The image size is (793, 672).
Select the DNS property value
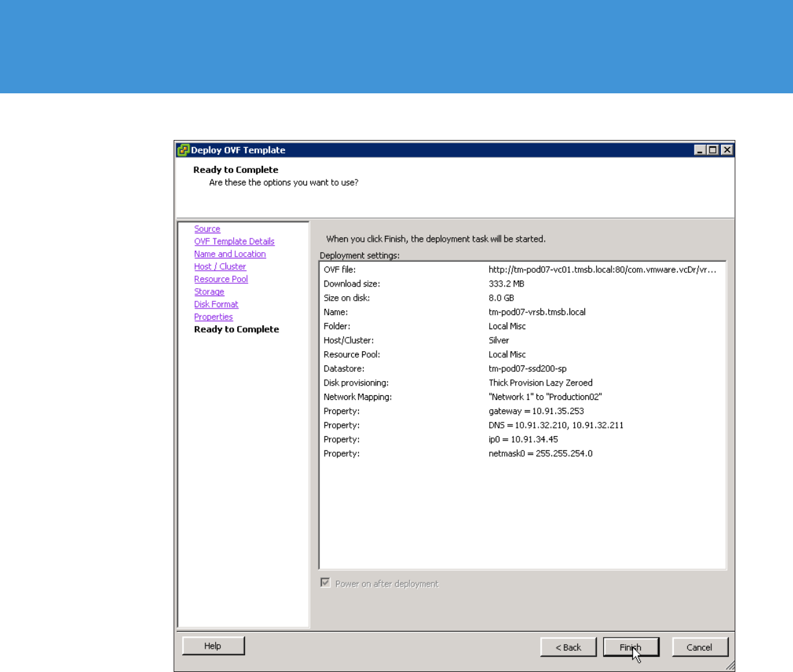(x=556, y=426)
